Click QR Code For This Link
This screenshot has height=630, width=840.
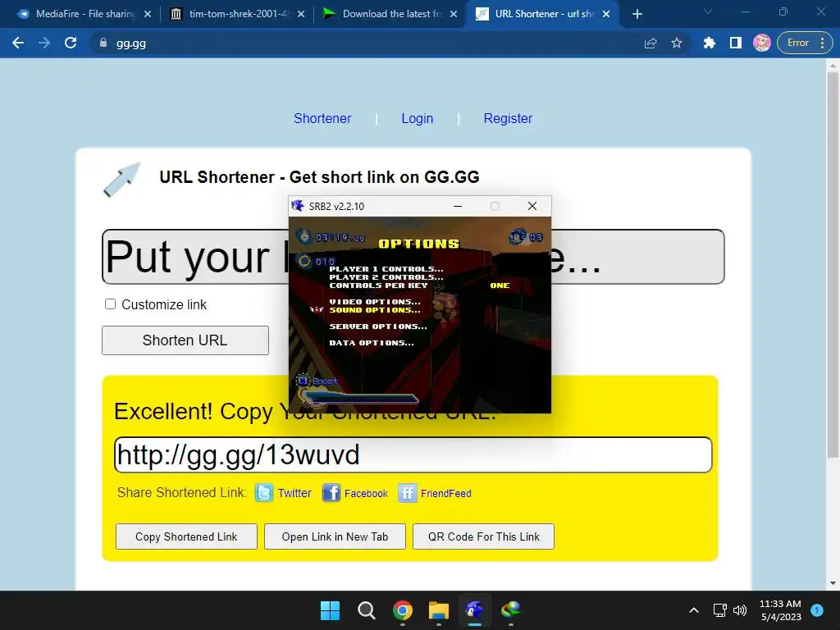pyautogui.click(x=483, y=536)
